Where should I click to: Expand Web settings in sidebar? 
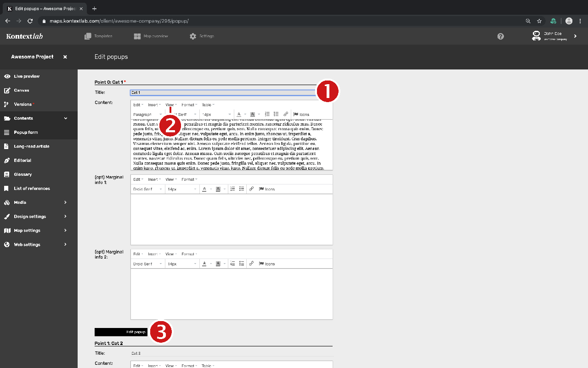[66, 245]
